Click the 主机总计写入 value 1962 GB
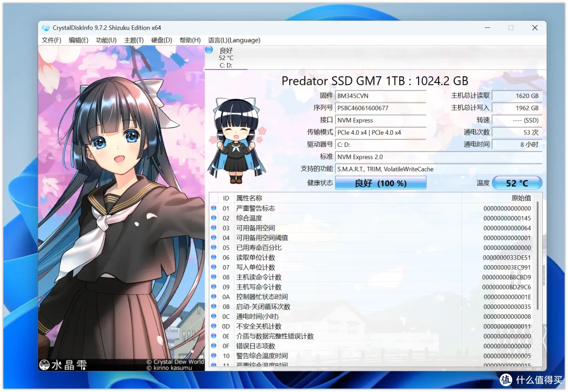The height and width of the screenshot is (392, 568). click(517, 108)
